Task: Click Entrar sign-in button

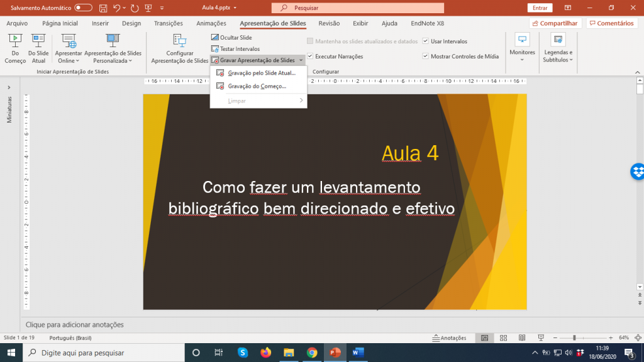Action: coord(540,8)
